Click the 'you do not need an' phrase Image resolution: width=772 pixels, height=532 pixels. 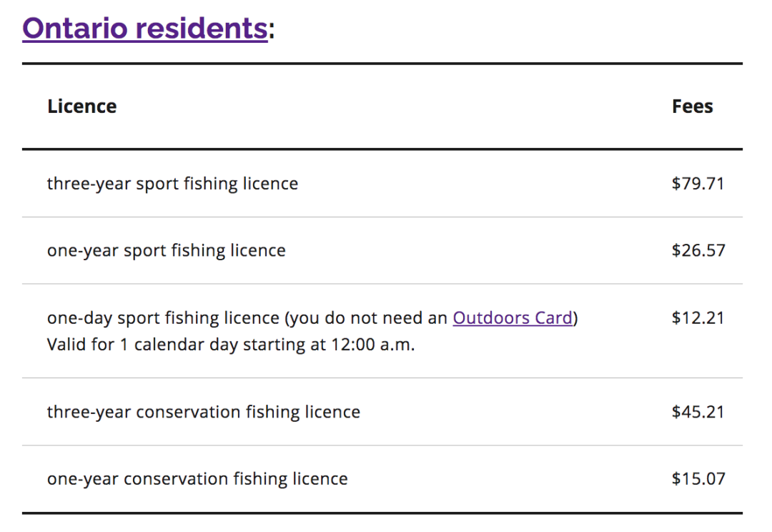368,317
